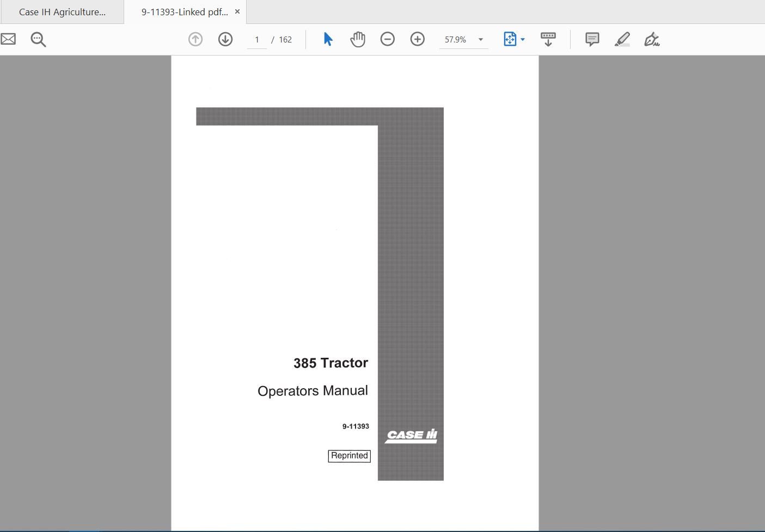Zoom out with the minus button
765x532 pixels.
(388, 39)
